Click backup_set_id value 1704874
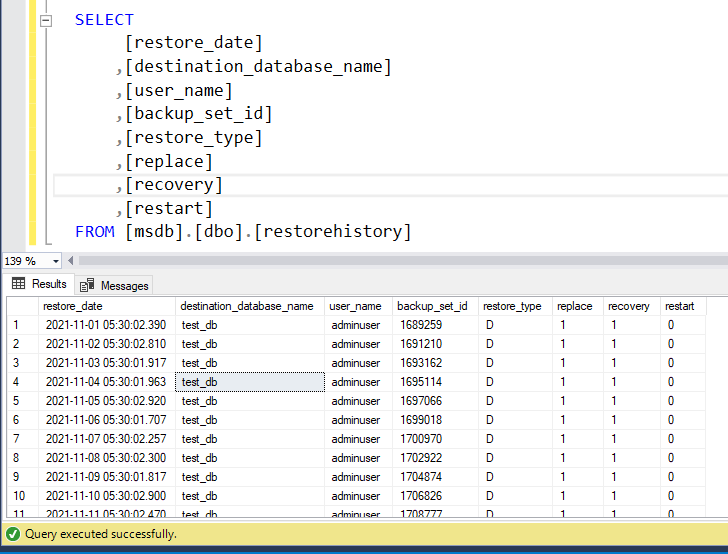 click(435, 477)
